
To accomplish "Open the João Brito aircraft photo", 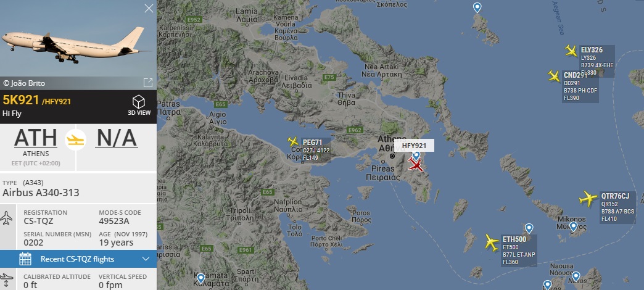I will pyautogui.click(x=78, y=38).
